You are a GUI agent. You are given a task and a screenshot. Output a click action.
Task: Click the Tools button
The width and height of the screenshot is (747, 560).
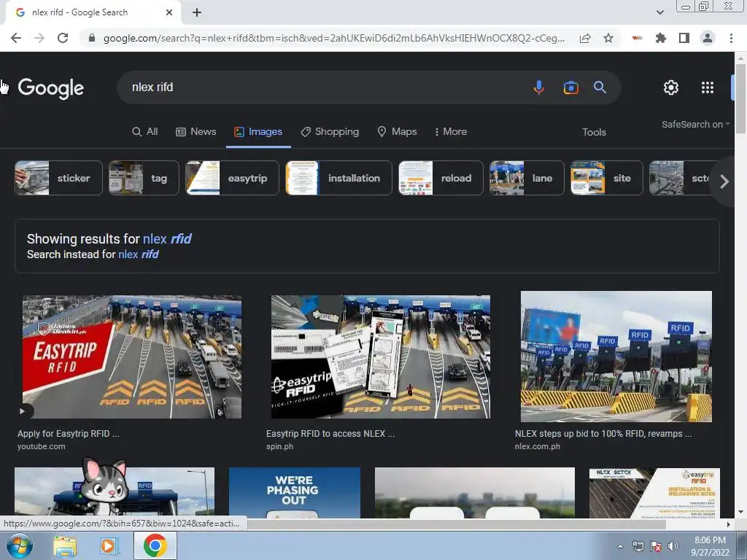click(594, 133)
